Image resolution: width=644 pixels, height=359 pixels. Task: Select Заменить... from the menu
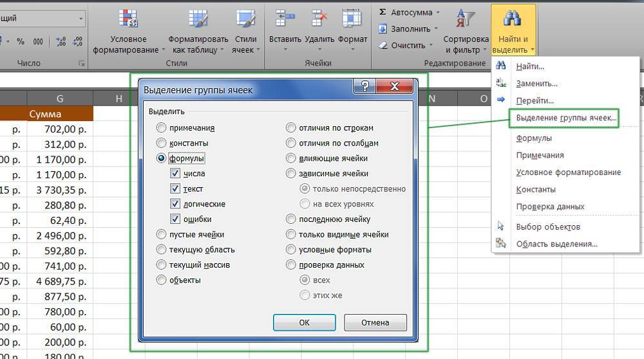coord(536,83)
